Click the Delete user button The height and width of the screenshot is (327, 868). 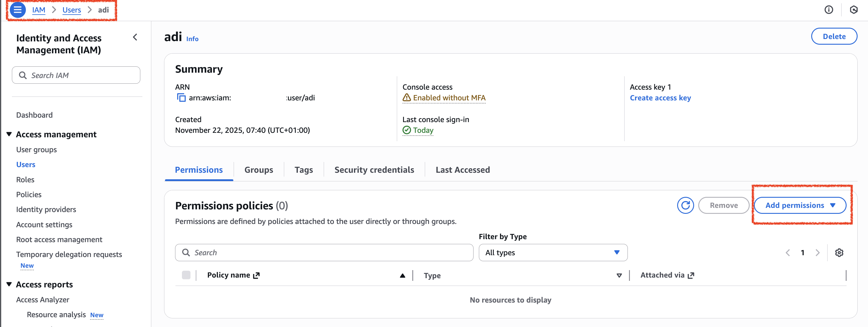pyautogui.click(x=834, y=36)
